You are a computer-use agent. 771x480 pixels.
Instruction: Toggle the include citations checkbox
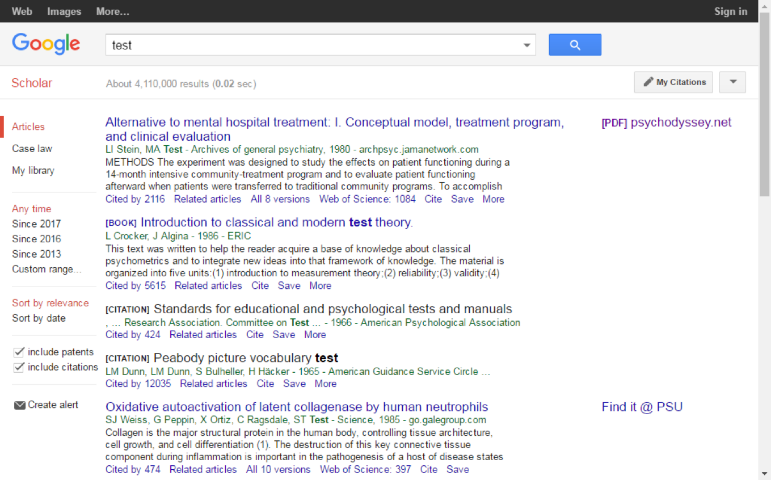point(19,367)
